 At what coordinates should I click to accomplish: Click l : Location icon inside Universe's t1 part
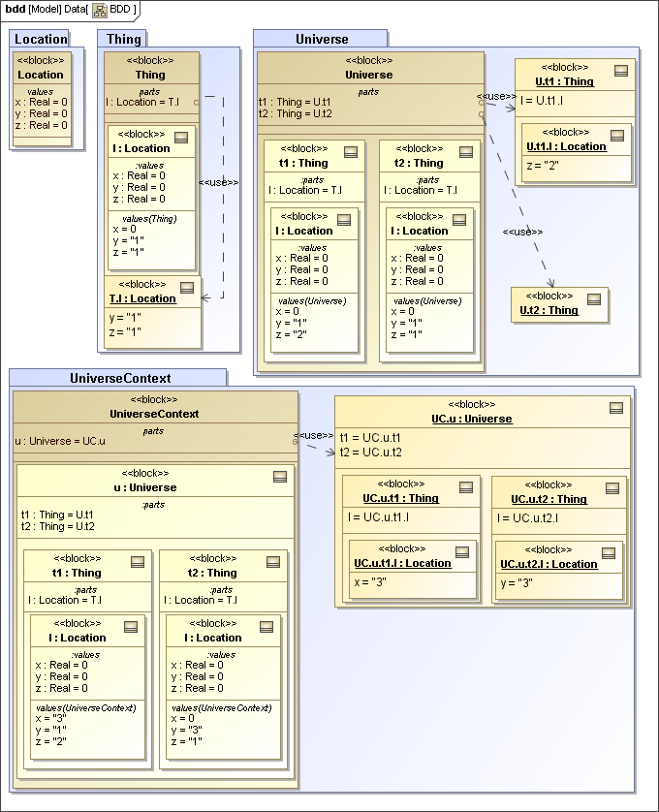coord(344,220)
